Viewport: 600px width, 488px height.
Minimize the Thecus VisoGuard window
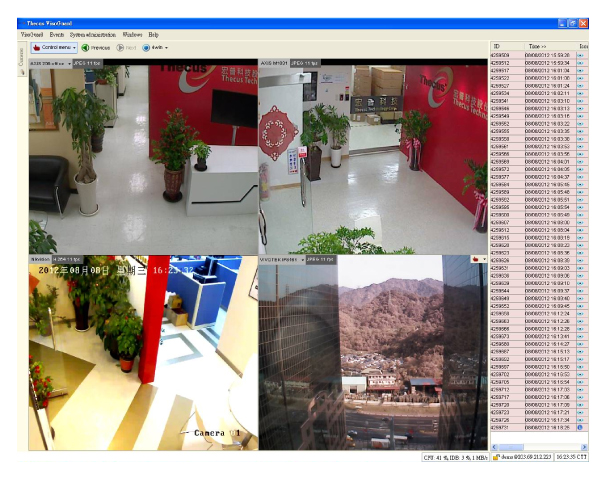coord(562,23)
